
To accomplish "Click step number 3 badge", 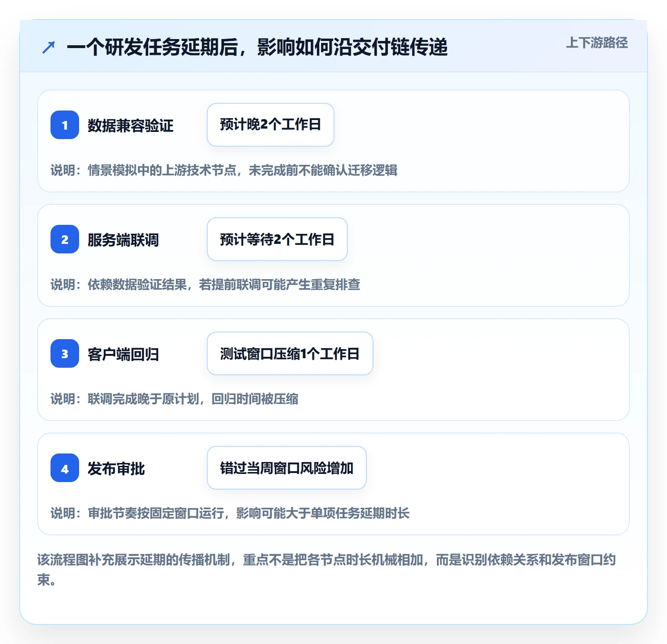I will 65,353.
